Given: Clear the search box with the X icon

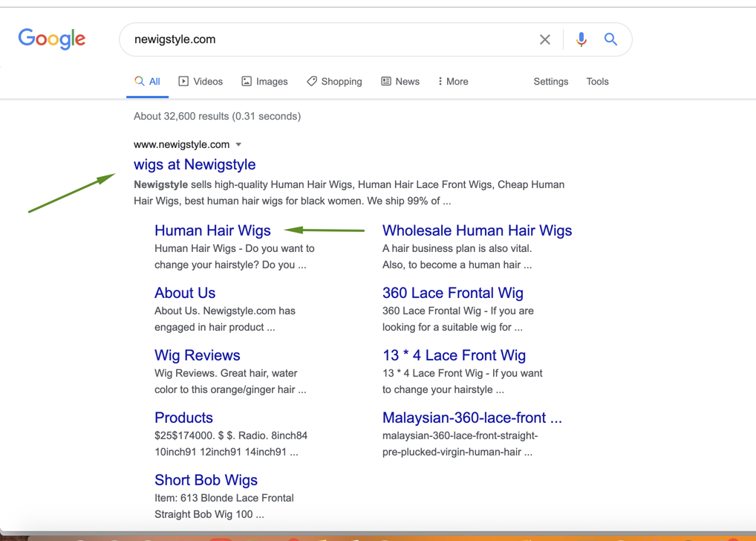Looking at the screenshot, I should click(x=545, y=39).
